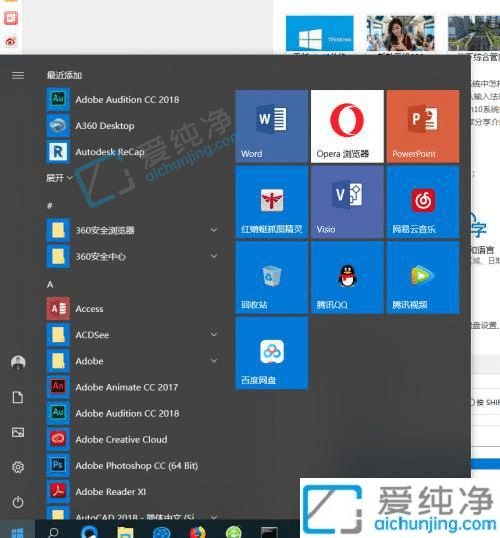Open the Word tile
This screenshot has width=500, height=538.
coord(271,126)
